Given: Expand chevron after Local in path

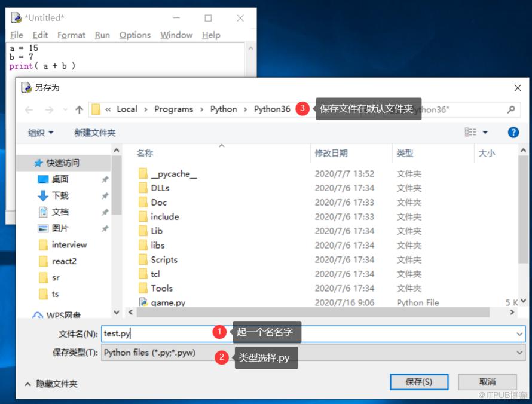Looking at the screenshot, I should pos(146,109).
